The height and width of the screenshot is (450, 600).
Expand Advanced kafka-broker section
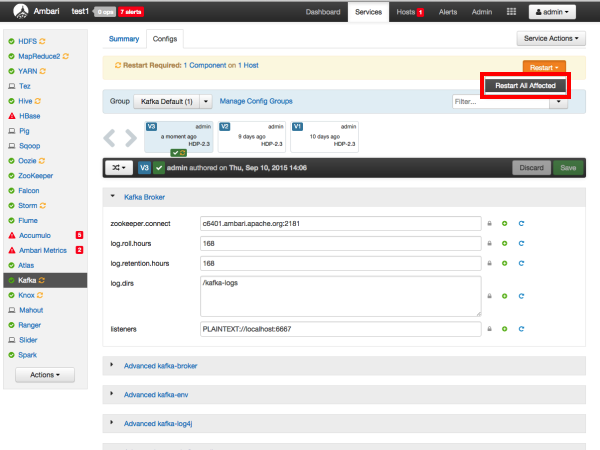112,365
